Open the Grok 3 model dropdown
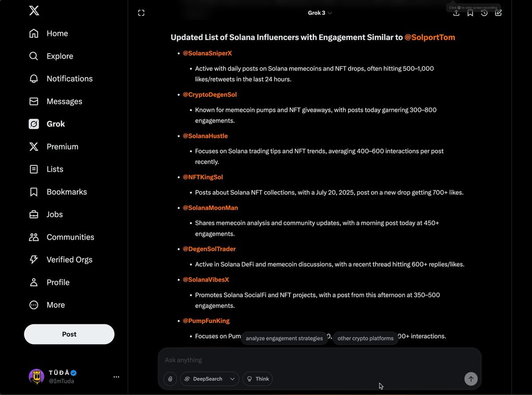This screenshot has height=395, width=532. click(320, 13)
